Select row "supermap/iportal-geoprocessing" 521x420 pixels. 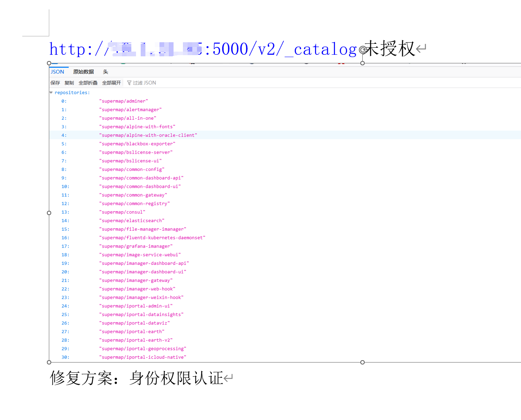tap(285, 349)
